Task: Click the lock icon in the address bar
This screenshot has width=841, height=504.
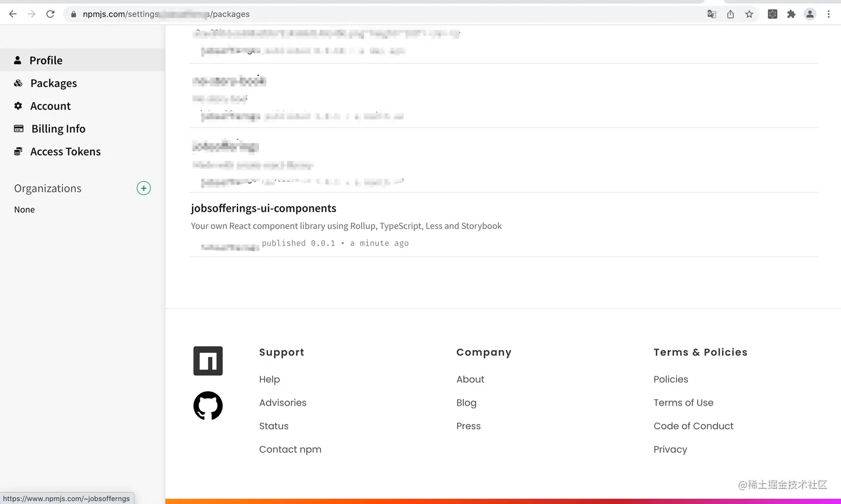Action: [x=73, y=14]
